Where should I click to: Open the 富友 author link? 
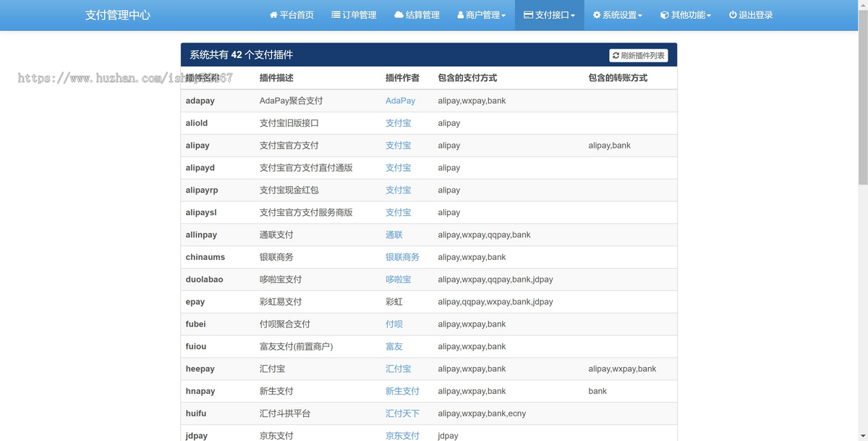click(x=394, y=347)
